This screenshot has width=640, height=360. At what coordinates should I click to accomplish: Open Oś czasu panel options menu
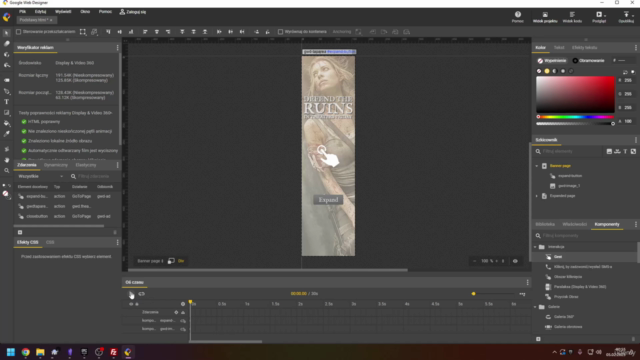(527, 282)
